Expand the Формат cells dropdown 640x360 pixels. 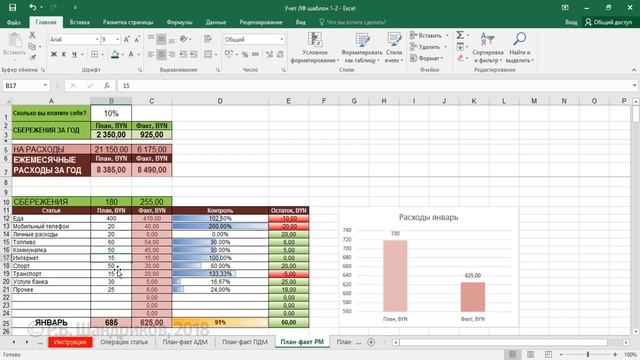point(442,58)
